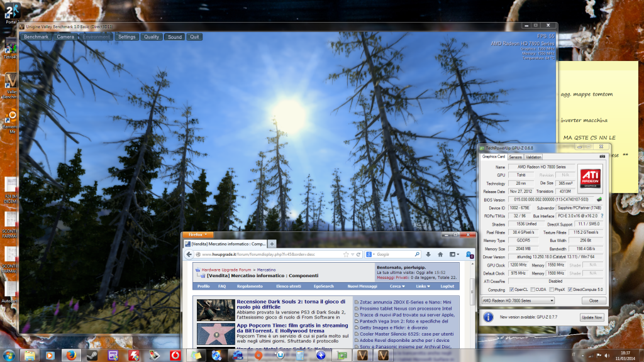The image size is (644, 362).
Task: Open the Quality menu in Valley Benchmark
Action: [152, 37]
